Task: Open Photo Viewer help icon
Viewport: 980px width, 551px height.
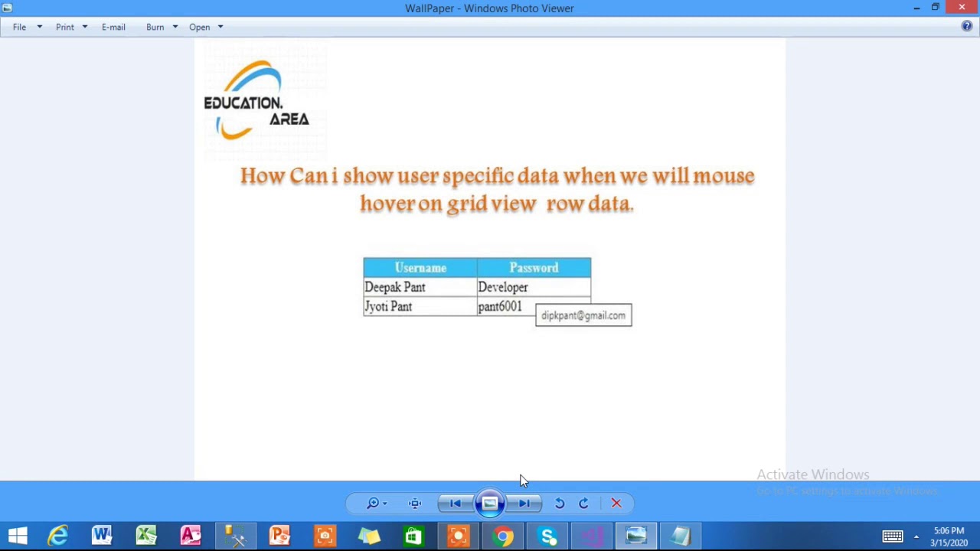Action: [967, 27]
